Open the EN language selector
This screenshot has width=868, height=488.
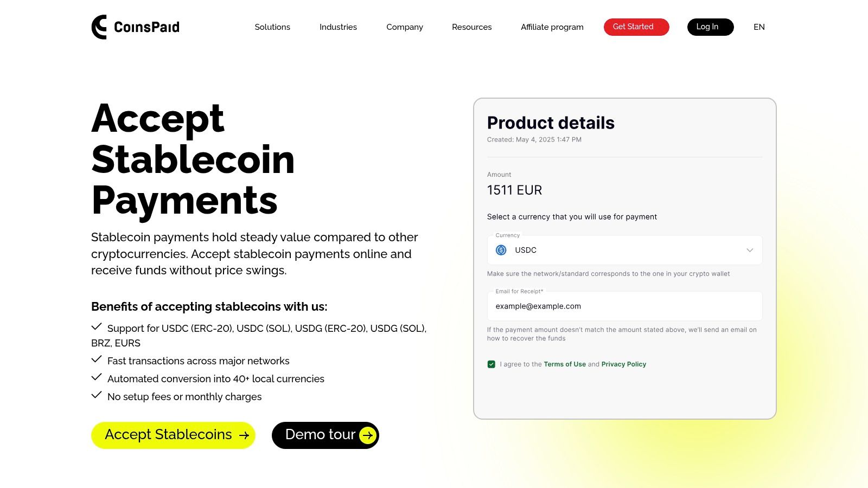coord(759,27)
